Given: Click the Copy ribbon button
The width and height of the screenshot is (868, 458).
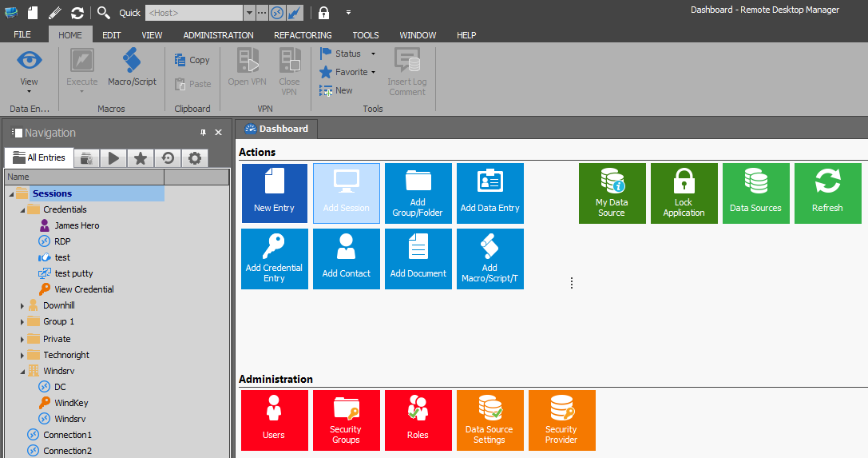Looking at the screenshot, I should (x=192, y=60).
